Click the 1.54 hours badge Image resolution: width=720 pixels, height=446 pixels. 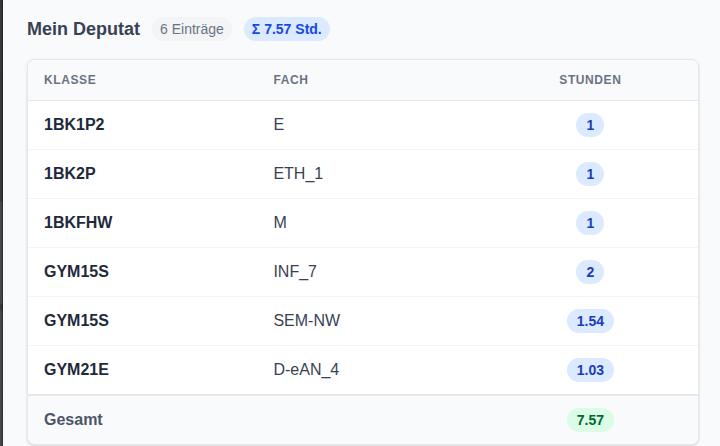tap(590, 321)
